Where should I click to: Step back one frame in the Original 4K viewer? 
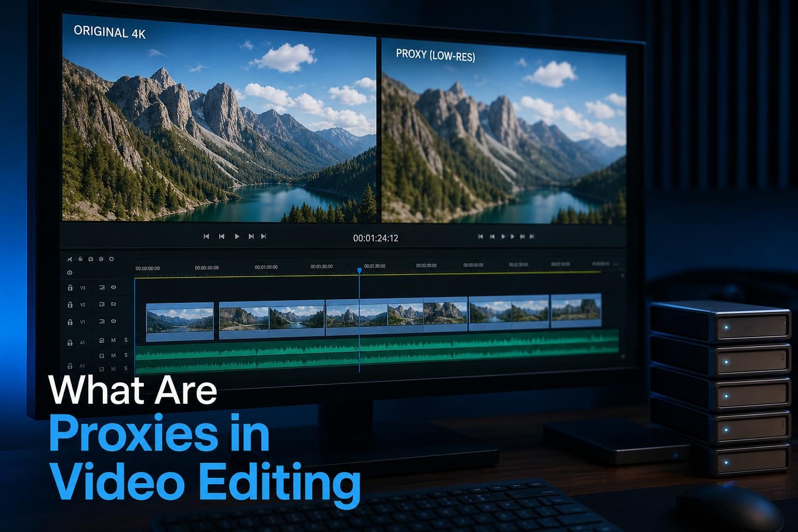coord(222,236)
